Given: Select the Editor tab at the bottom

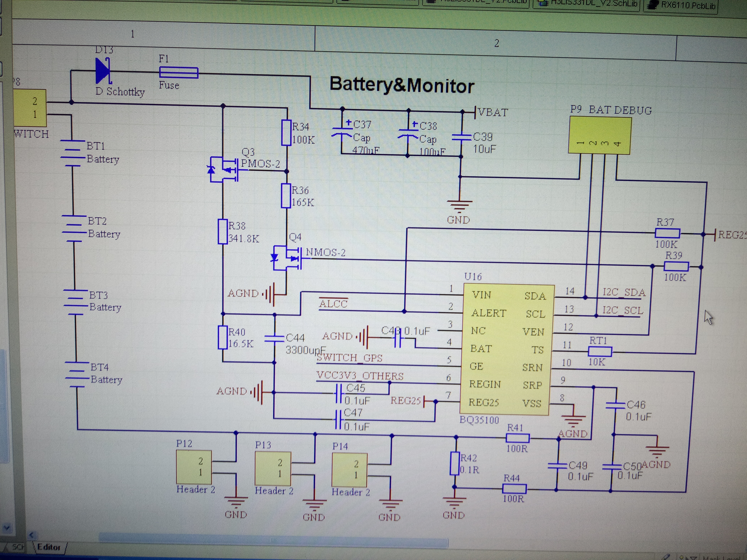Looking at the screenshot, I should (x=49, y=547).
